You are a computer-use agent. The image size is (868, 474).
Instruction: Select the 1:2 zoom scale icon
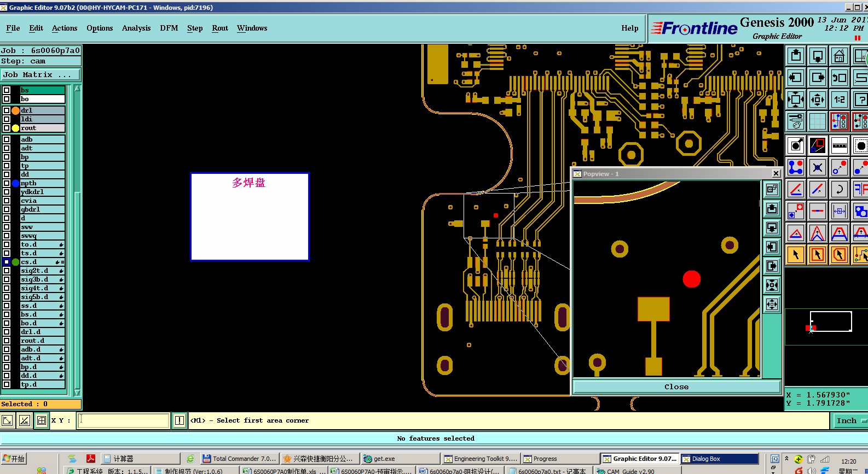(840, 100)
